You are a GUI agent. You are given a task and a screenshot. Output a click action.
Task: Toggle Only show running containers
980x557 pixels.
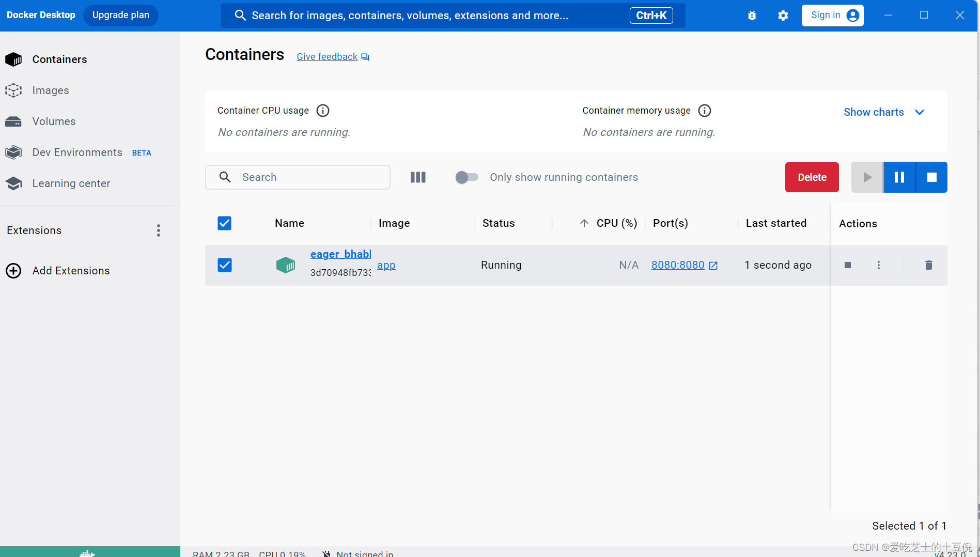click(466, 177)
